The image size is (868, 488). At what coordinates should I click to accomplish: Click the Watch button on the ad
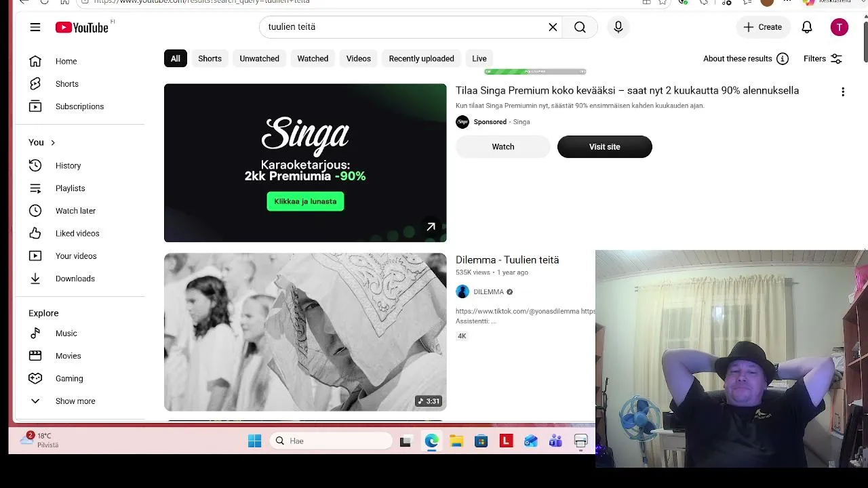[x=503, y=146]
